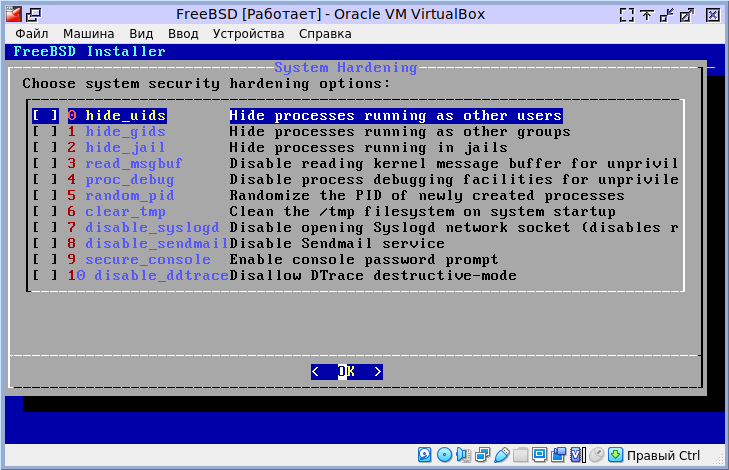The height and width of the screenshot is (470, 729).
Task: Toggle the disable_ddtrace checkbox
Action: (x=45, y=275)
